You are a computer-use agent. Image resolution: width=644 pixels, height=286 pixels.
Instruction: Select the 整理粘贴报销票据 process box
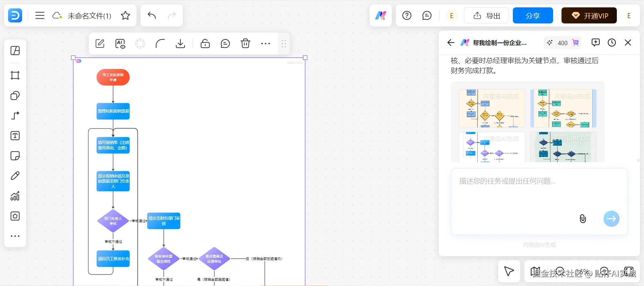click(x=113, y=111)
